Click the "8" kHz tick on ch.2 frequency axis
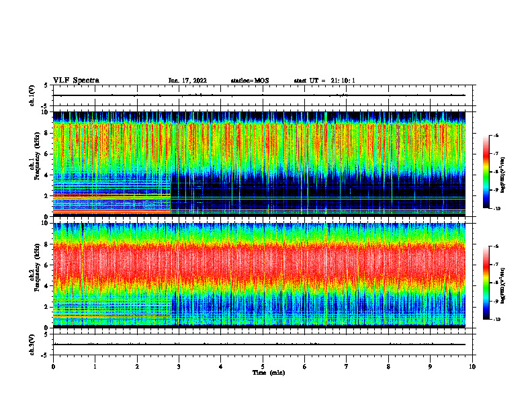The image size is (532, 411). (47, 244)
